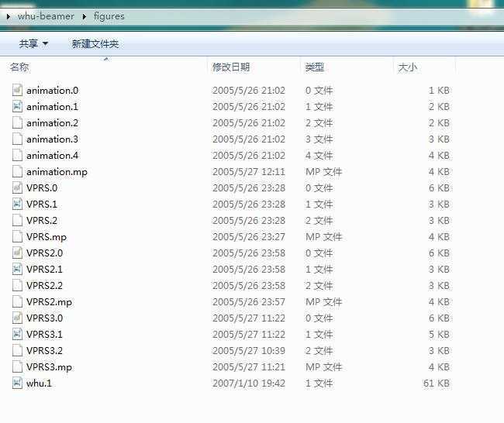This screenshot has width=504, height=423.
Task: Click date 2005/5/26 23:57 of VPRS2.mp
Action: pyautogui.click(x=249, y=302)
